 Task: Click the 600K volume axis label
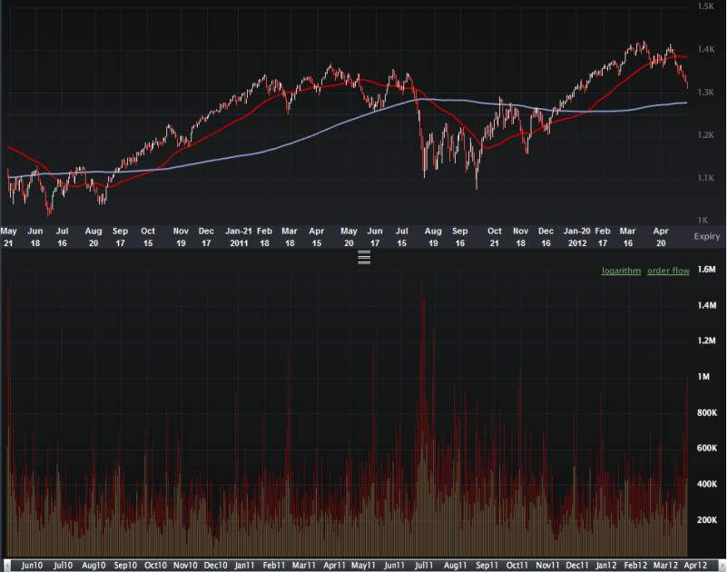click(707, 448)
